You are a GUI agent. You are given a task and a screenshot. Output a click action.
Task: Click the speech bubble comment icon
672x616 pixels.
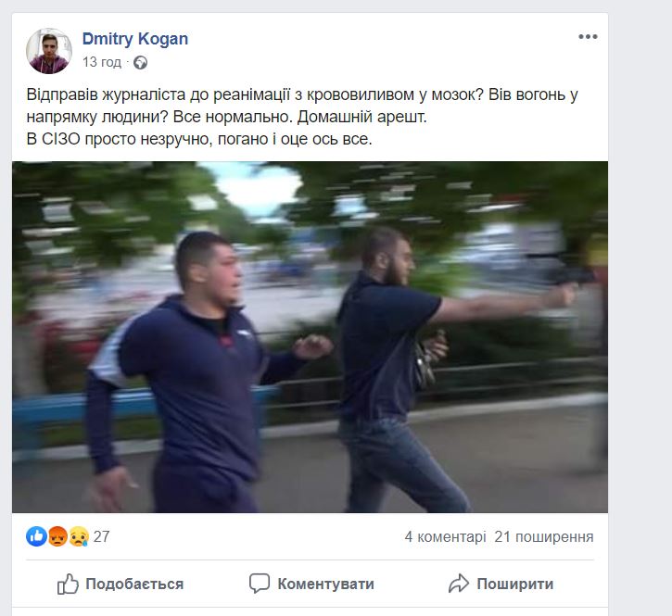click(260, 584)
